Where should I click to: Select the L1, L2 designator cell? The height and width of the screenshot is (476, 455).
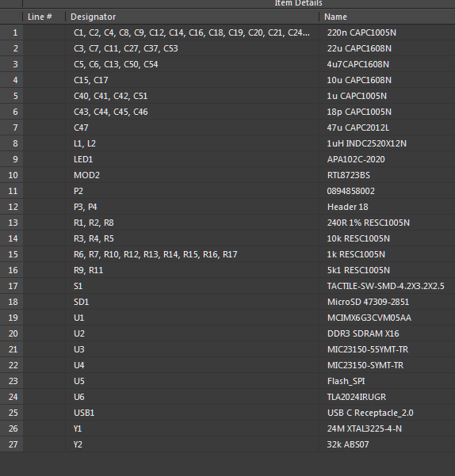[193, 143]
